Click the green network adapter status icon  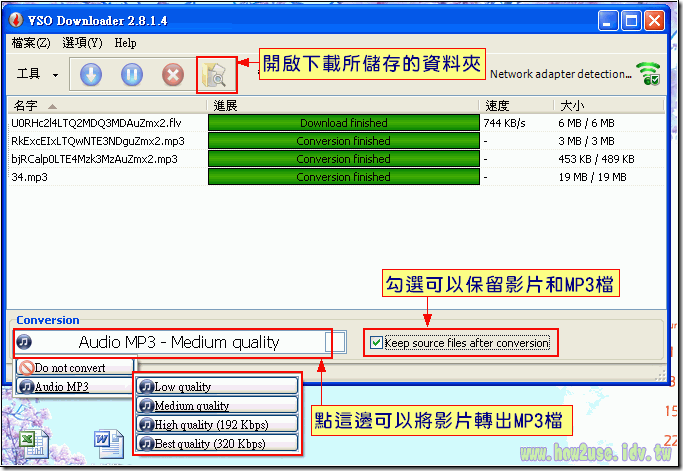[x=648, y=74]
